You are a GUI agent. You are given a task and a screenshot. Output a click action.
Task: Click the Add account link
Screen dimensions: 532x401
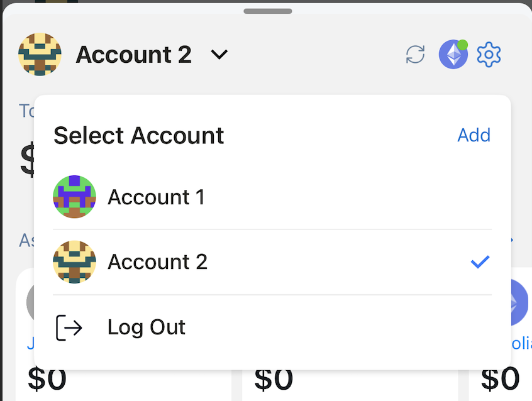pyautogui.click(x=474, y=135)
